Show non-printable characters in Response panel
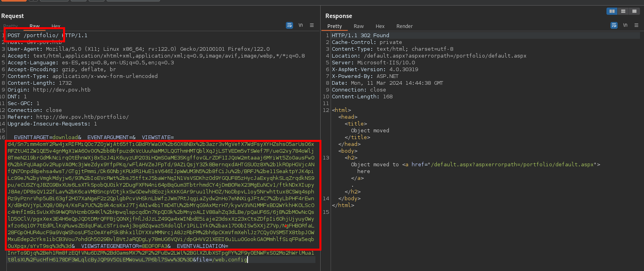This screenshot has height=271, width=644. coord(625,25)
